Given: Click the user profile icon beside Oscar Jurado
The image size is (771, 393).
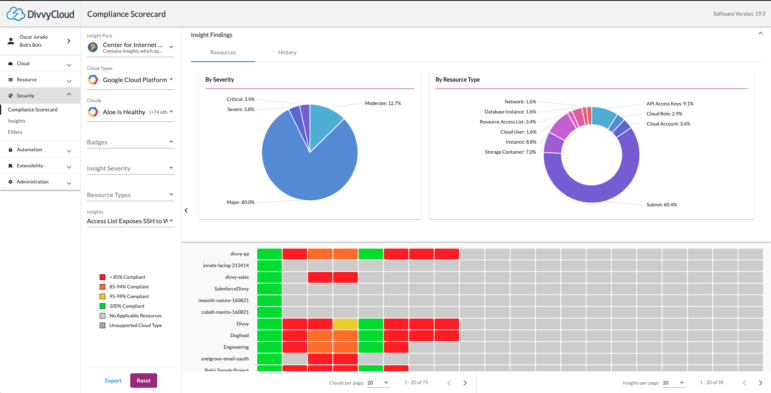Looking at the screenshot, I should tap(11, 41).
